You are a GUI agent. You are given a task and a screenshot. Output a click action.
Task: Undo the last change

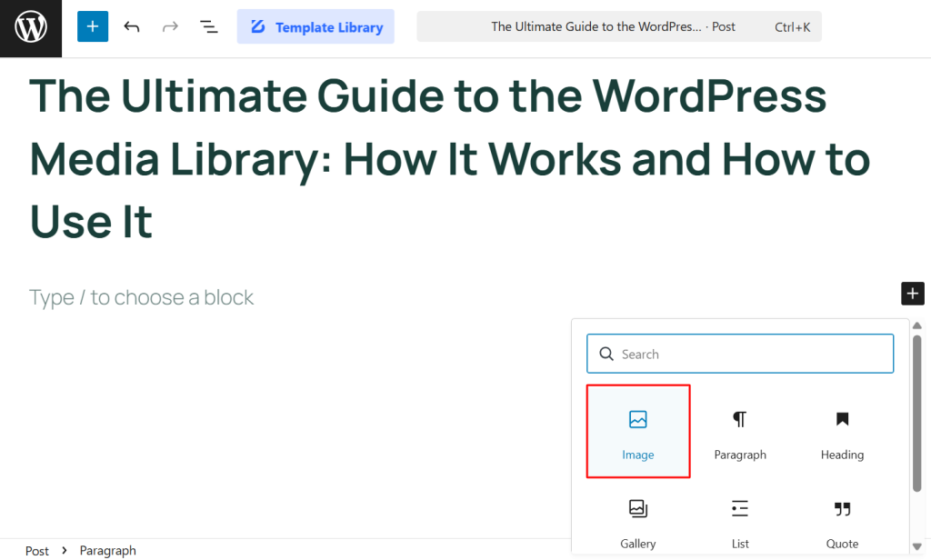(131, 26)
